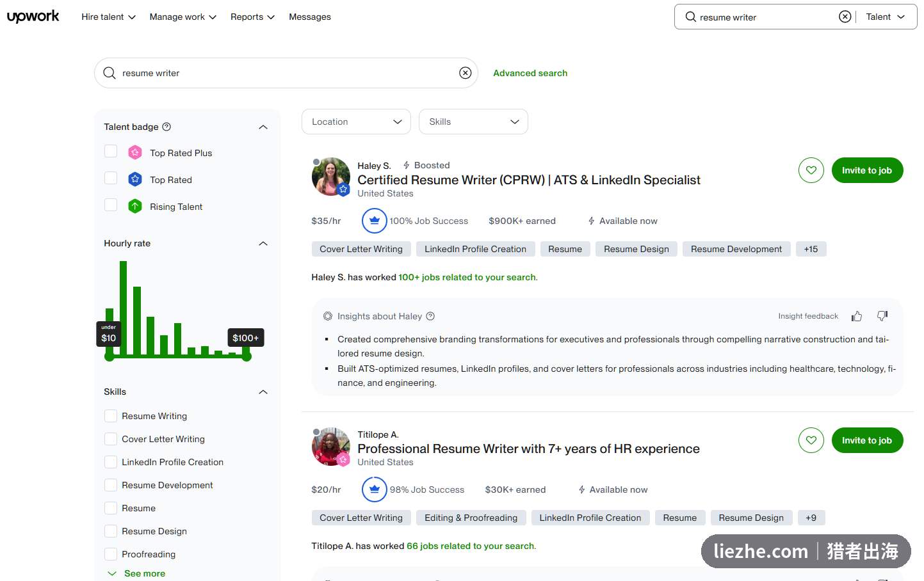The width and height of the screenshot is (924, 581).
Task: Open the Location dropdown
Action: (x=356, y=122)
